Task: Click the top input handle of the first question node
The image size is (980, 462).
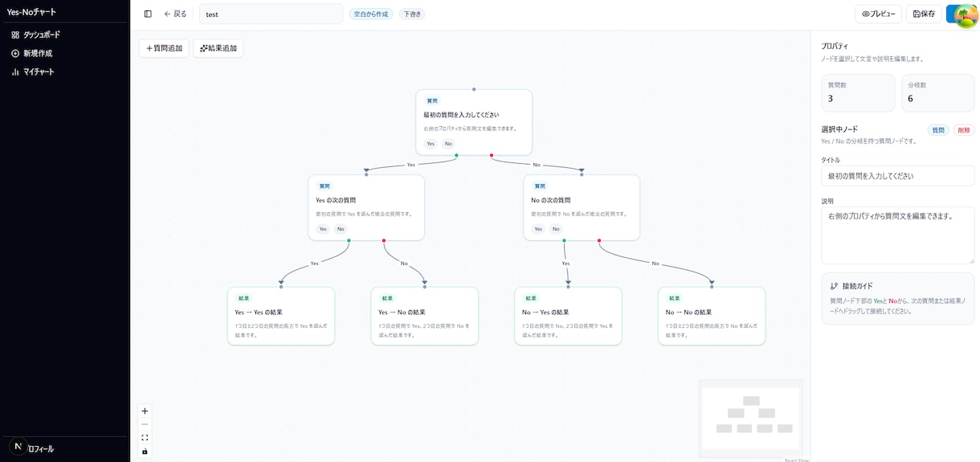Action: (x=474, y=89)
